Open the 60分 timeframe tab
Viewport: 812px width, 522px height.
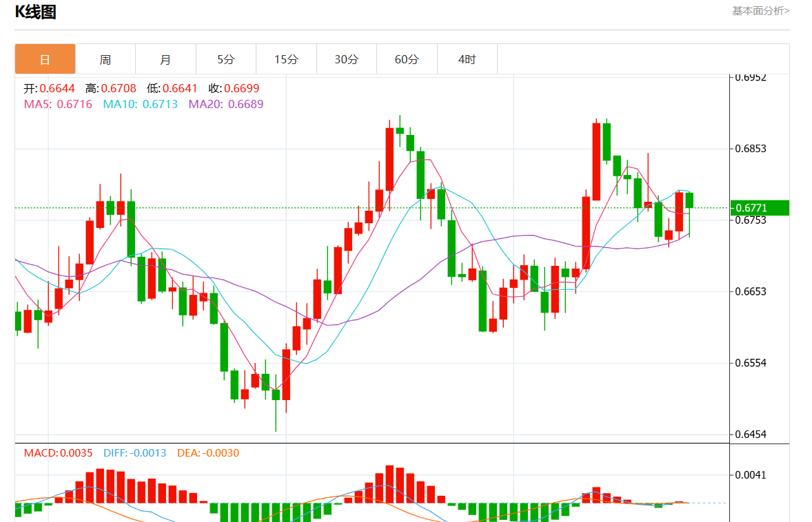[407, 59]
